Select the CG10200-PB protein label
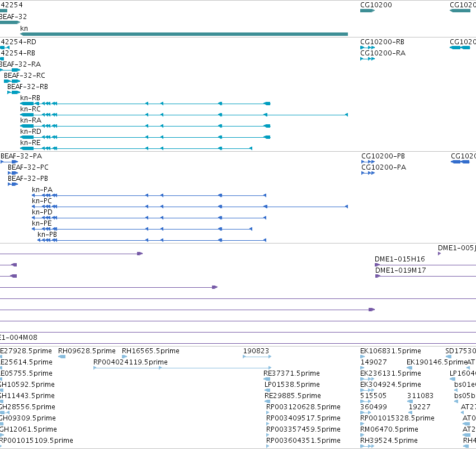476x449 pixels. click(383, 156)
